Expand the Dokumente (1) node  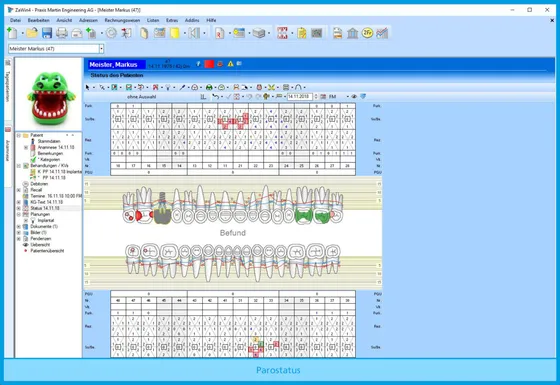19,226
